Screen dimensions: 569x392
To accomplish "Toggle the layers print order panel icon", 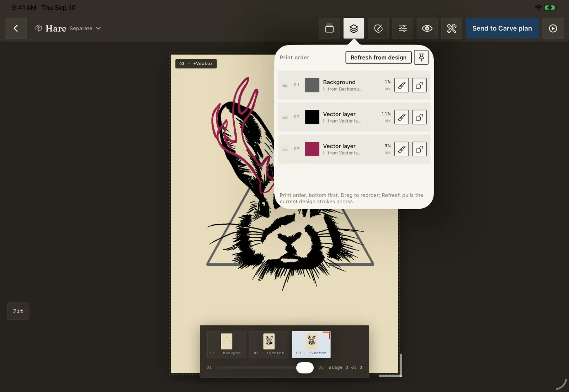I will pyautogui.click(x=354, y=28).
